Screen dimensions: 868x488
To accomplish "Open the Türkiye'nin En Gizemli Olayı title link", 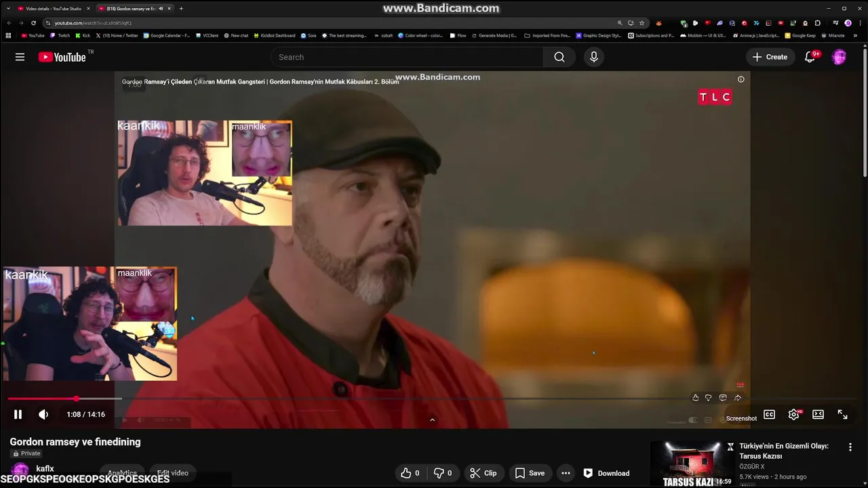I will tap(784, 451).
